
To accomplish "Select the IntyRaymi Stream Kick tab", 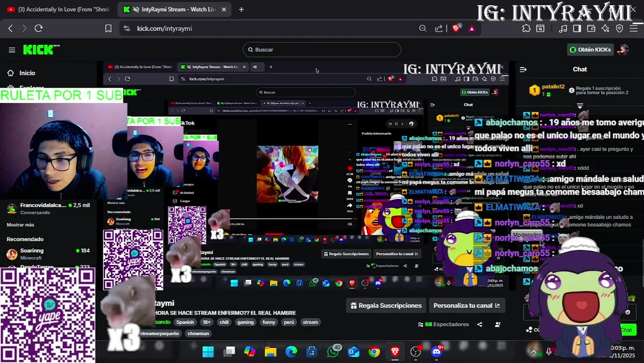I will 173,9.
